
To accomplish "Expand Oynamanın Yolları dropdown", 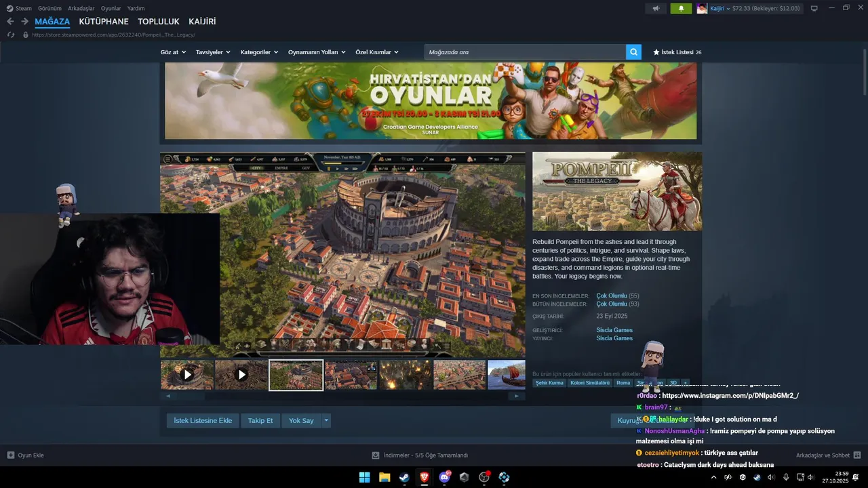I will tap(317, 52).
